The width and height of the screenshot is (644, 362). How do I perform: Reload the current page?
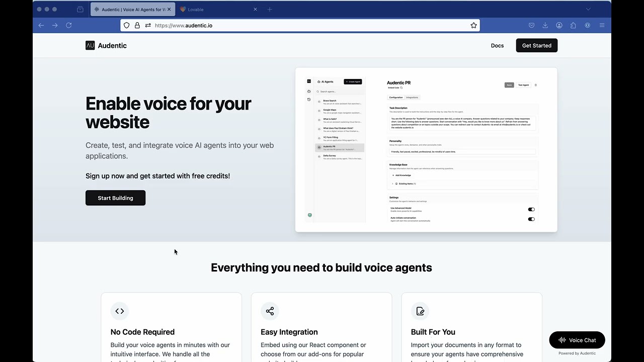point(69,25)
